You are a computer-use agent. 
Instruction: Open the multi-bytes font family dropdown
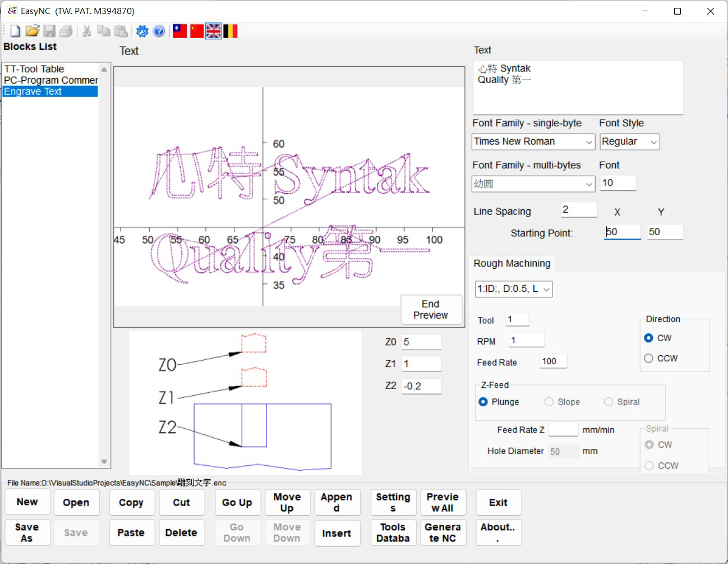click(533, 184)
